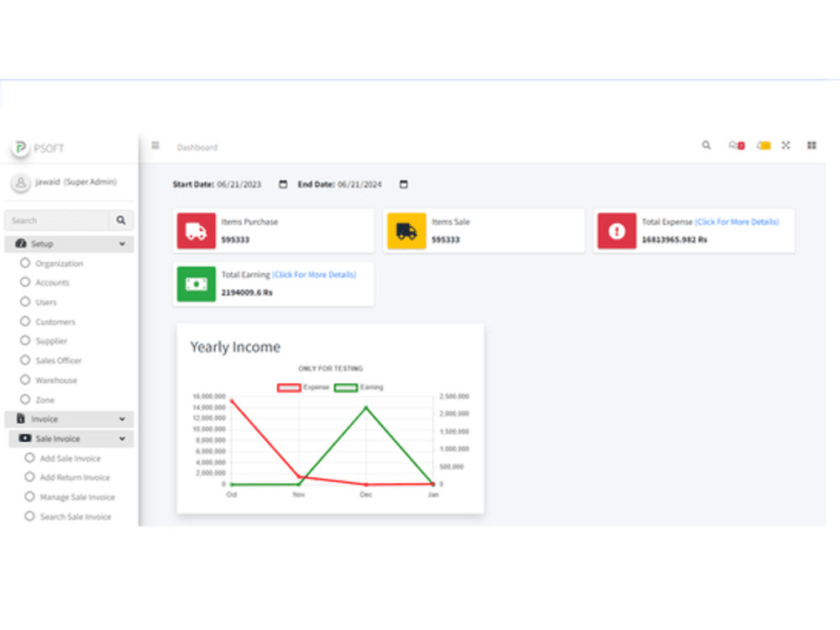Image resolution: width=840 pixels, height=630 pixels.
Task: Open Total Expense Click For More Details link
Action: [737, 222]
